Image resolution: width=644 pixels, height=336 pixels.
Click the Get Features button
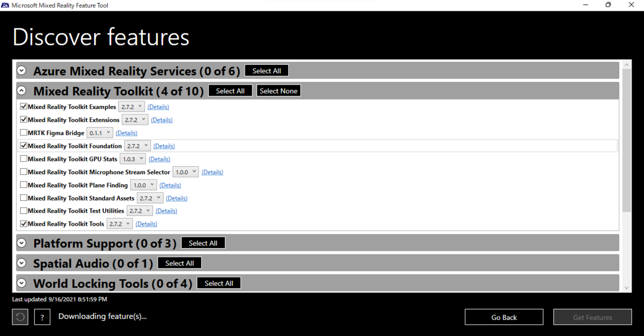tap(592, 317)
